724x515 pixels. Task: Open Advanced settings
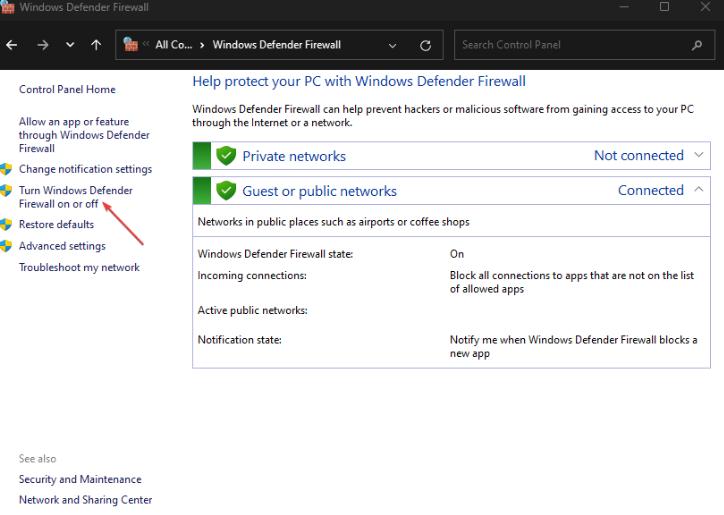tap(62, 246)
